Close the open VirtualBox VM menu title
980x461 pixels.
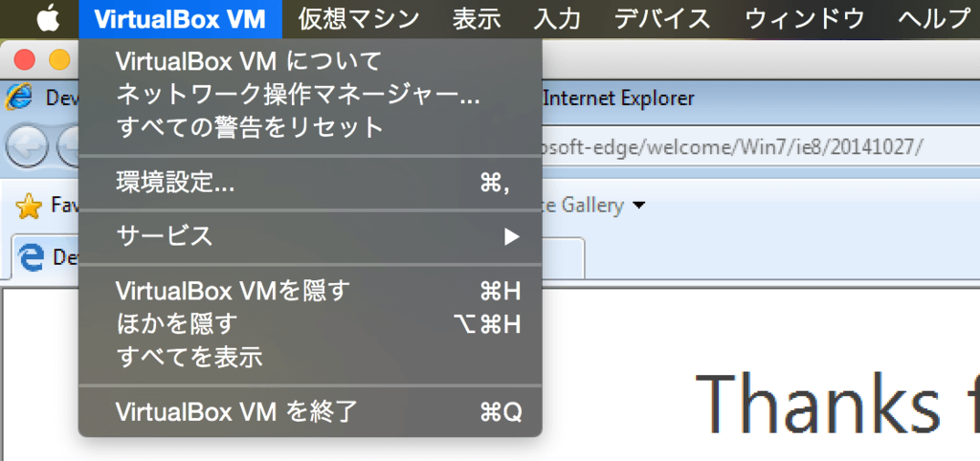(x=181, y=19)
